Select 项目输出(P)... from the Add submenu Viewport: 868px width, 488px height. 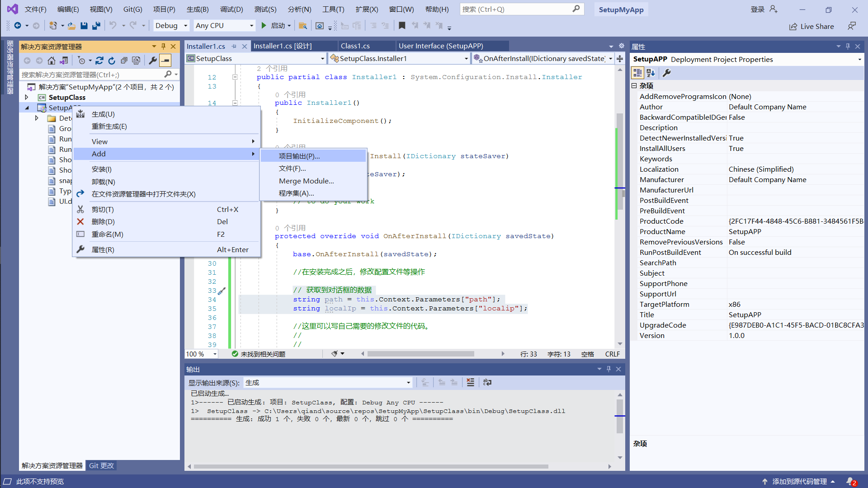coord(299,156)
